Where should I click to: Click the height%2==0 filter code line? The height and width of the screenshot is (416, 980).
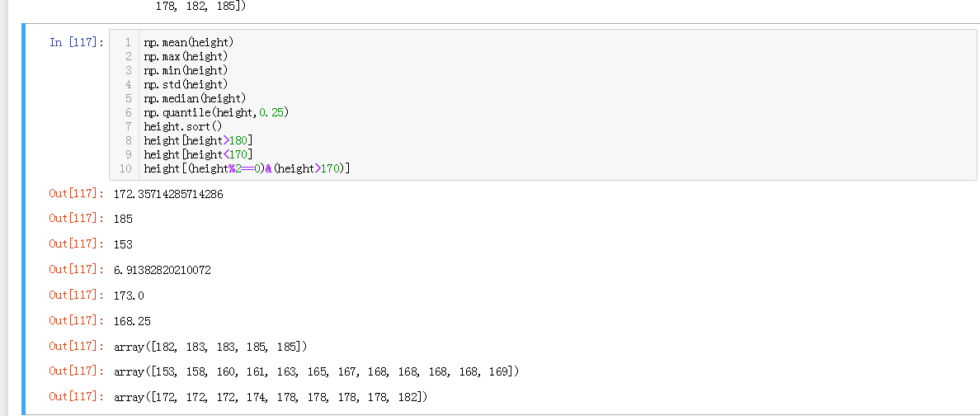(247, 168)
